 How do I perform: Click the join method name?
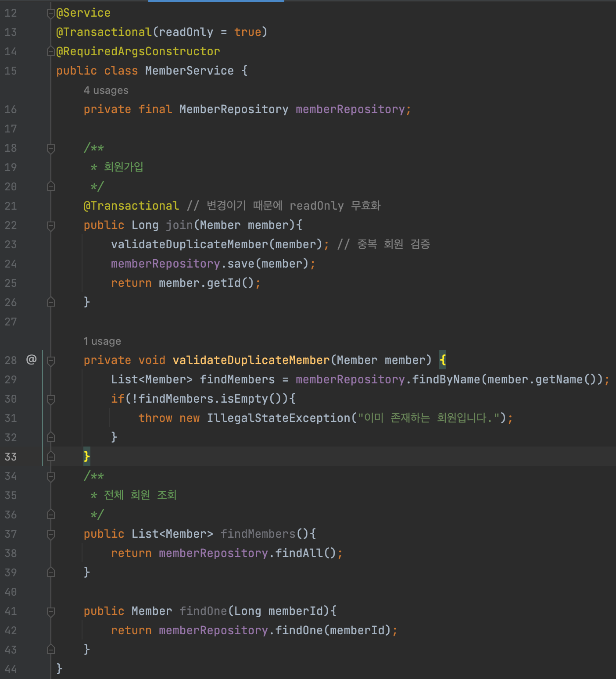[x=179, y=225]
